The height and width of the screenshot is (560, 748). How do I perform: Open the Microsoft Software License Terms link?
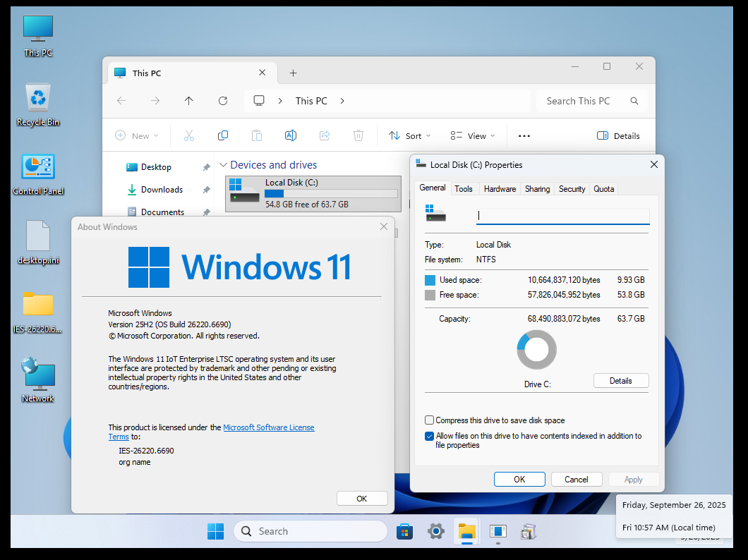[x=269, y=427]
